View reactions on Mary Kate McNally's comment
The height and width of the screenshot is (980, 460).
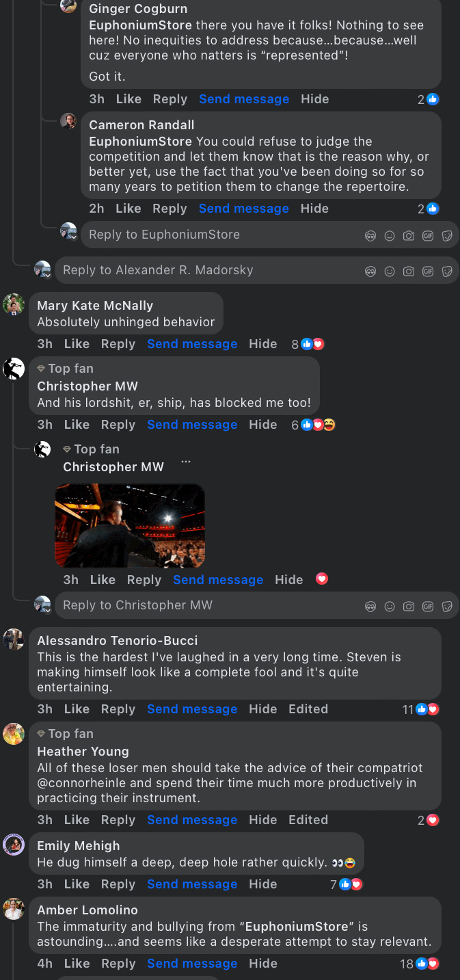(308, 344)
